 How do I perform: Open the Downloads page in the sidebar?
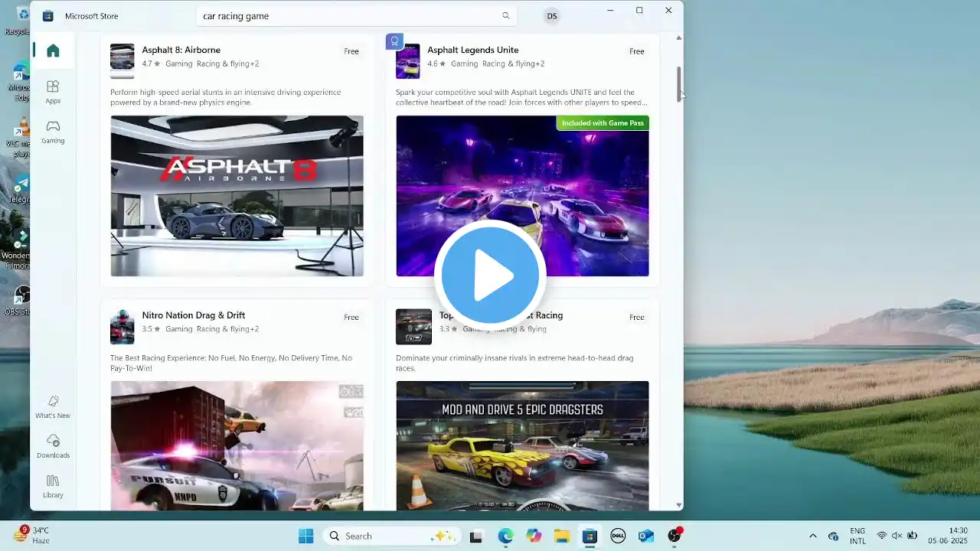[53, 446]
